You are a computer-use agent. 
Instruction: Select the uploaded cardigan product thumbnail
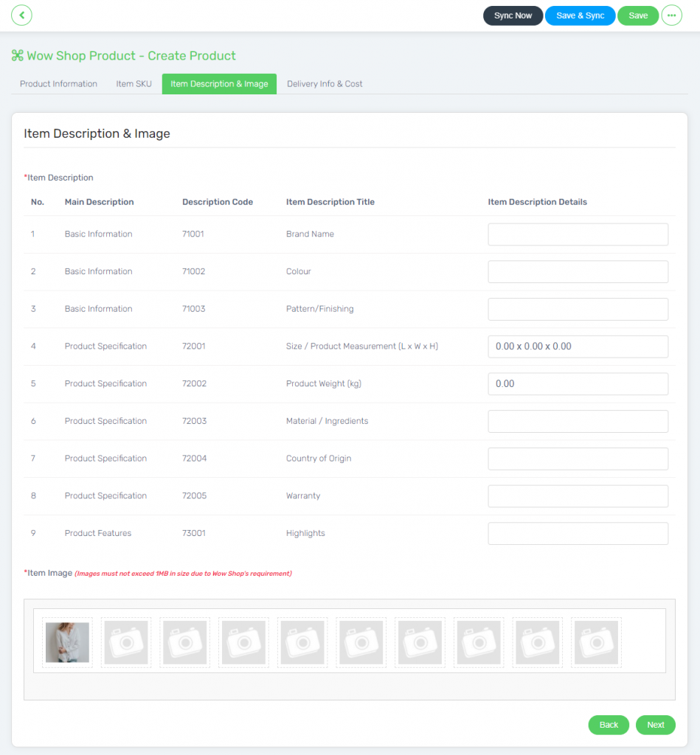coord(67,642)
